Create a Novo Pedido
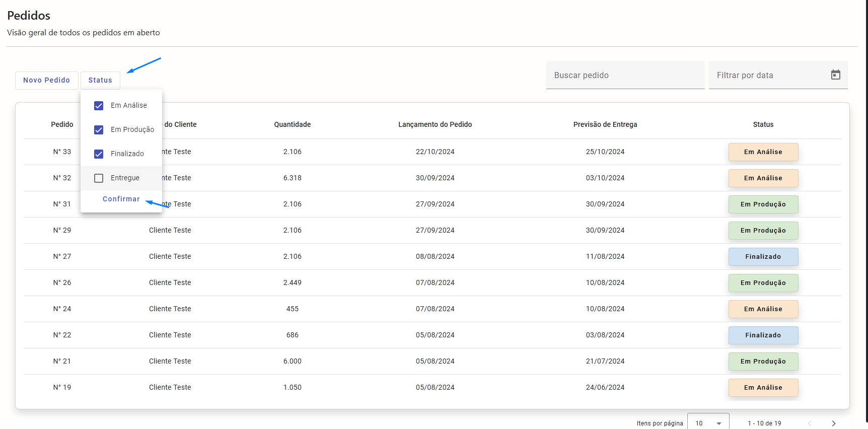This screenshot has width=868, height=429. pos(46,80)
